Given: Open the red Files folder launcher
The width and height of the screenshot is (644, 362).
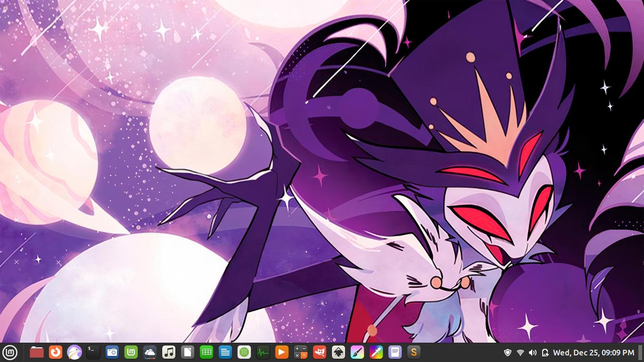Looking at the screenshot, I should tap(37, 352).
